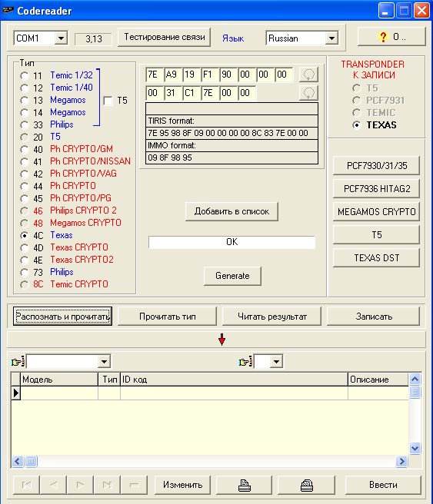Click the Тип column header
This screenshot has height=504, width=433.
point(109,380)
